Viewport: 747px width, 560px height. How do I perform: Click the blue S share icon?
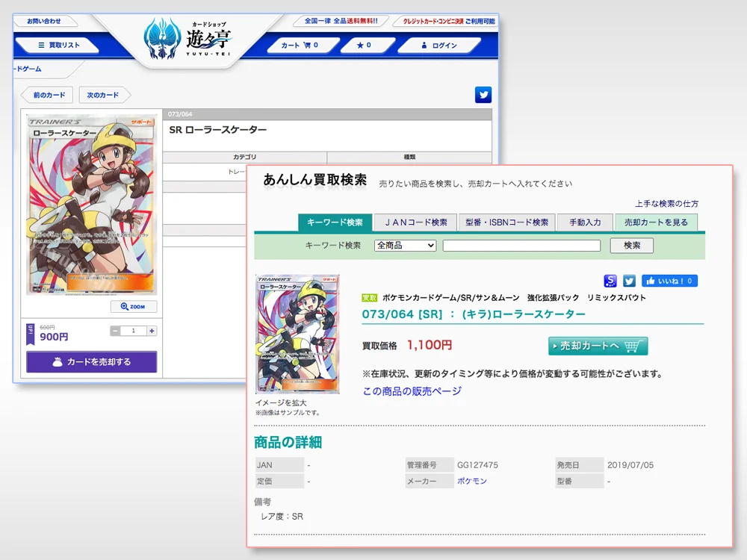[x=610, y=281]
